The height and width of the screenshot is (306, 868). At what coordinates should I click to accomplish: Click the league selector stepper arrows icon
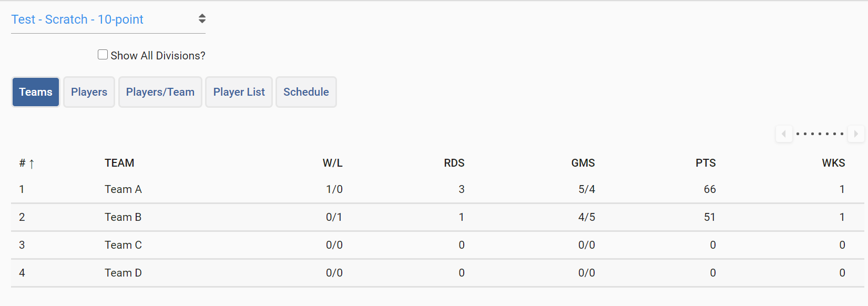point(202,17)
